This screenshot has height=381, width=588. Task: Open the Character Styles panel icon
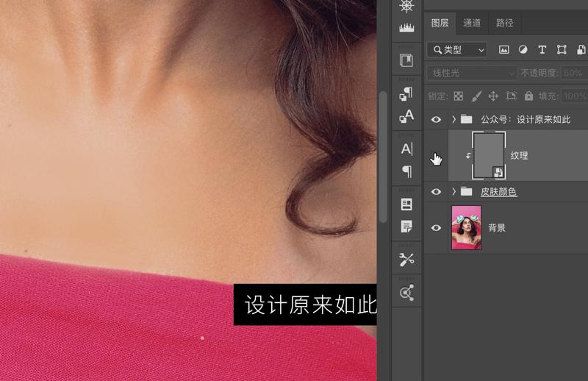(406, 116)
